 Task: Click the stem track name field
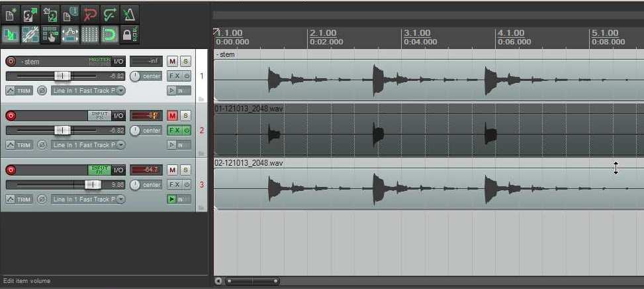(x=52, y=62)
